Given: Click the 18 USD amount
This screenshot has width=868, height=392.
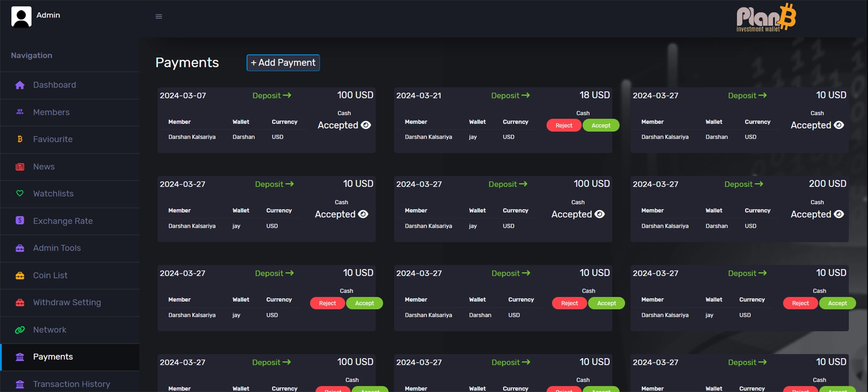Looking at the screenshot, I should [x=594, y=95].
